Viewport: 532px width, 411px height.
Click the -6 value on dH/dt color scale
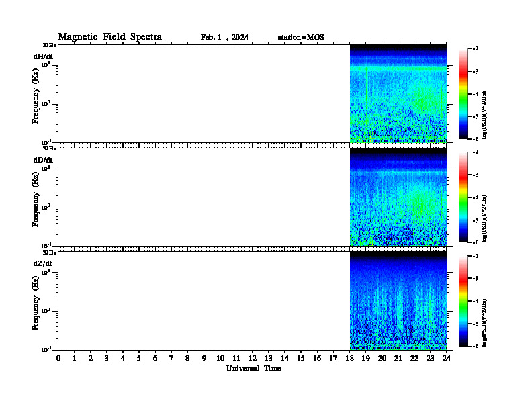[x=476, y=139]
